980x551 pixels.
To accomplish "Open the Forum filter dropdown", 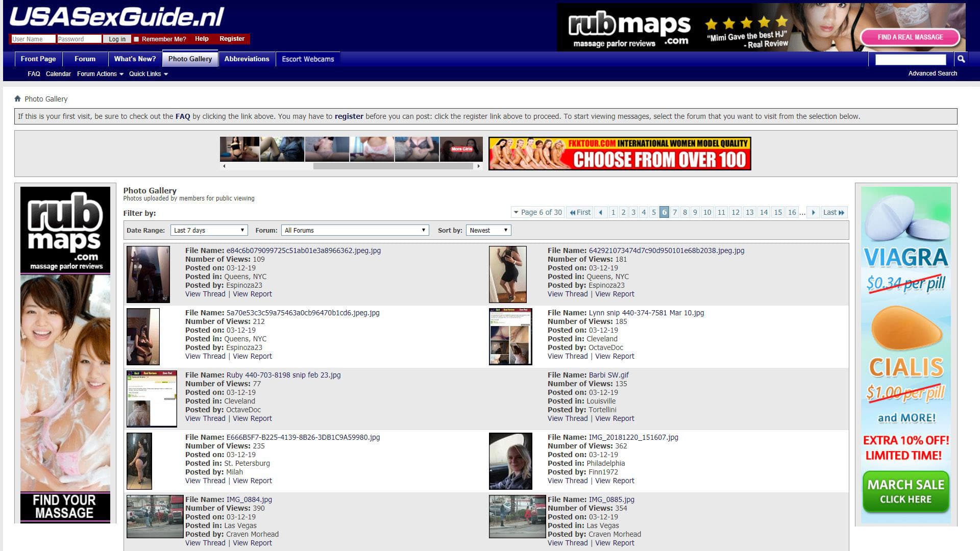I will 355,231.
